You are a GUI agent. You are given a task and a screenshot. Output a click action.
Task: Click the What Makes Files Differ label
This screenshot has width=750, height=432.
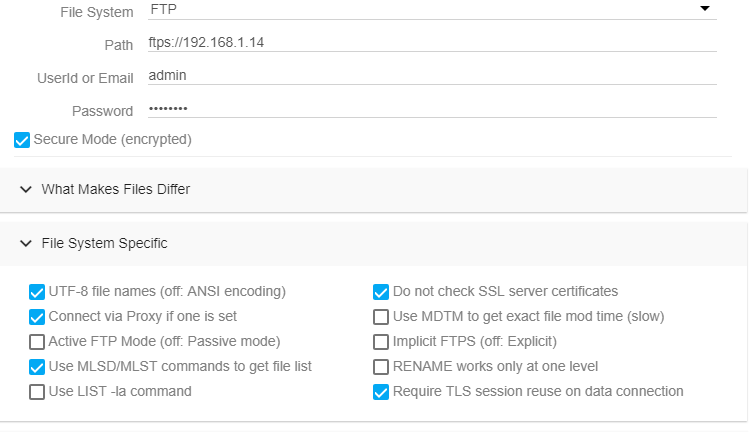115,189
